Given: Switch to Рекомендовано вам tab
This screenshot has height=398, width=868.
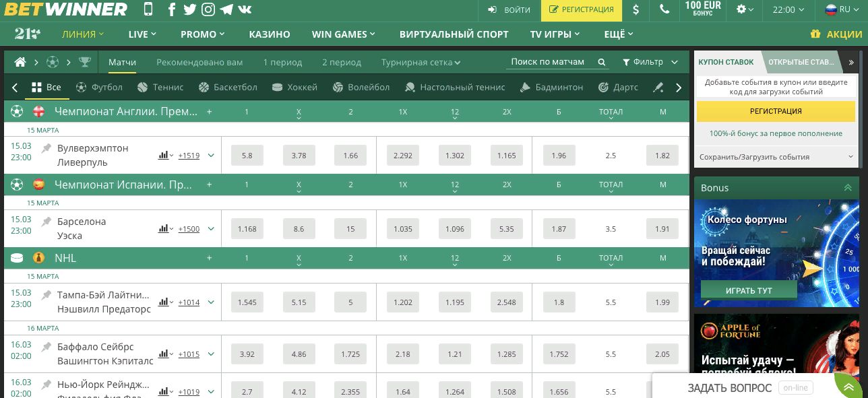Looking at the screenshot, I should click(x=199, y=62).
